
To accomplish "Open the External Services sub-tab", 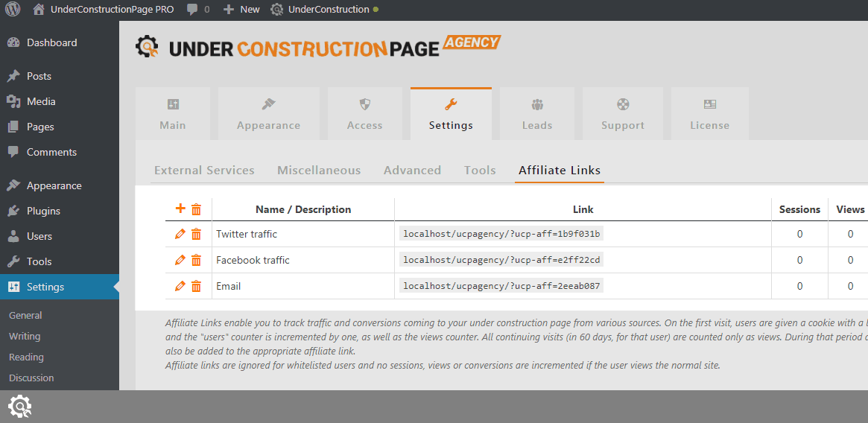I will [x=204, y=171].
